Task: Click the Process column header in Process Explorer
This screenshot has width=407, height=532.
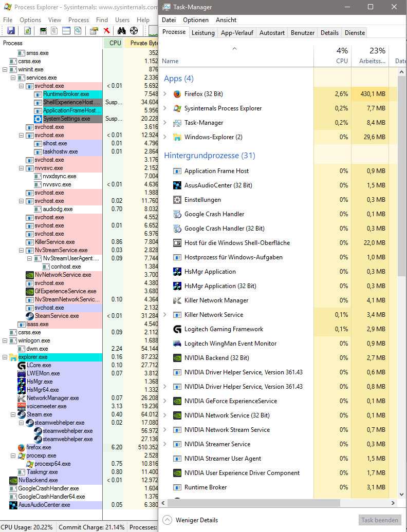Action: [51, 43]
